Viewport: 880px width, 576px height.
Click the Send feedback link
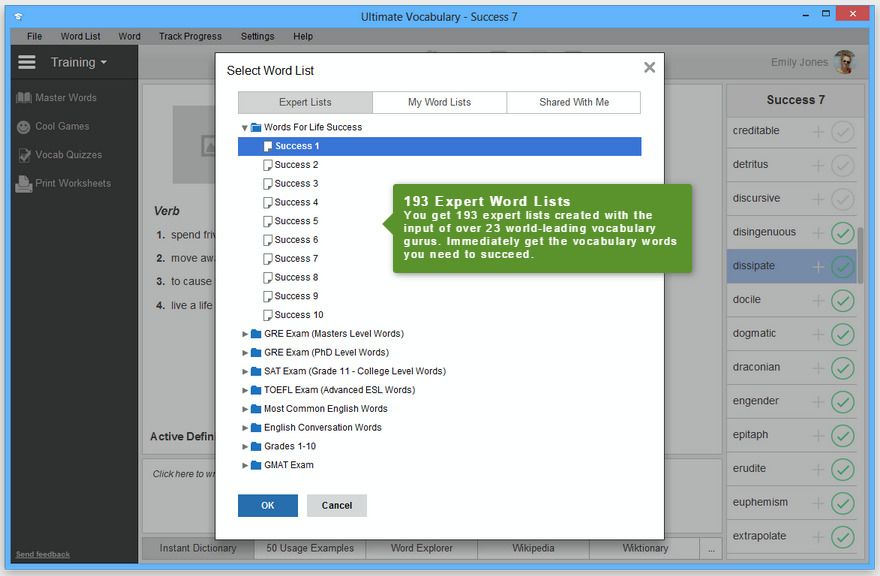[43, 554]
